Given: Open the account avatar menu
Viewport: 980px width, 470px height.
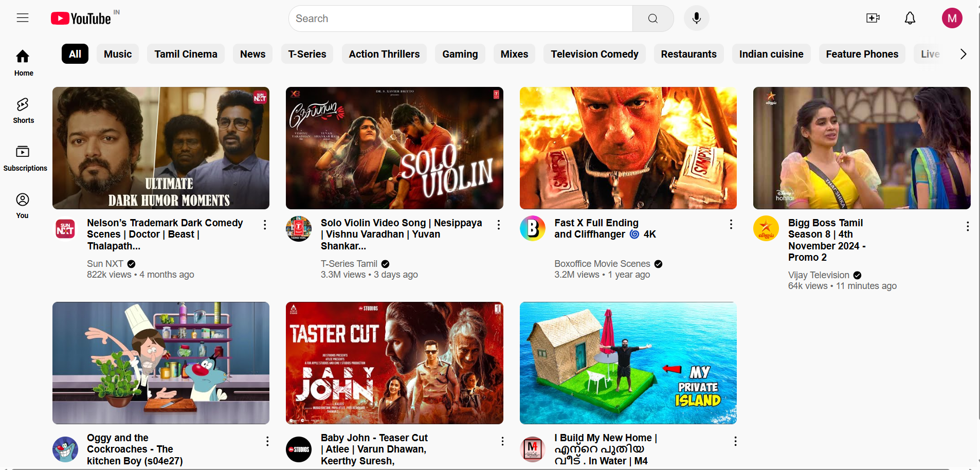Looking at the screenshot, I should (x=952, y=19).
